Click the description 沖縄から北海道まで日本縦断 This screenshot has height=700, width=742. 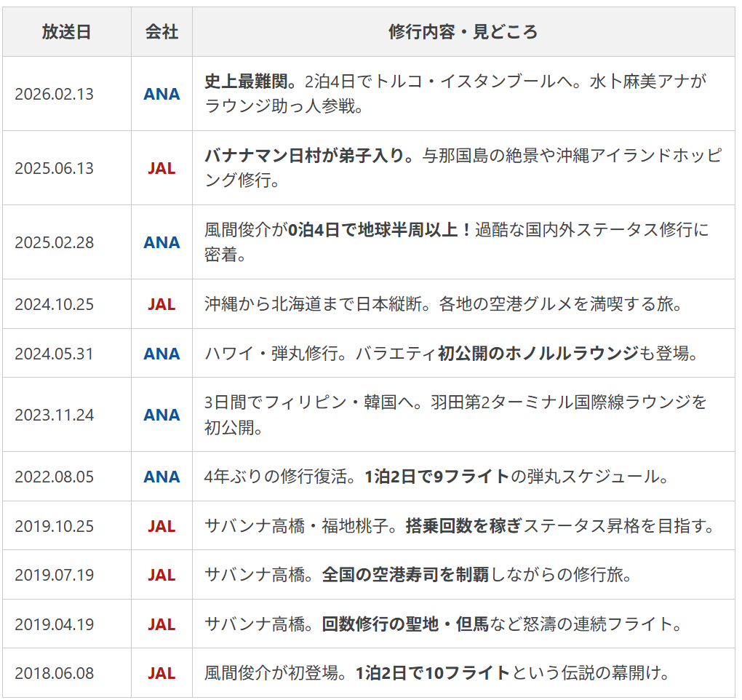pyautogui.click(x=313, y=304)
